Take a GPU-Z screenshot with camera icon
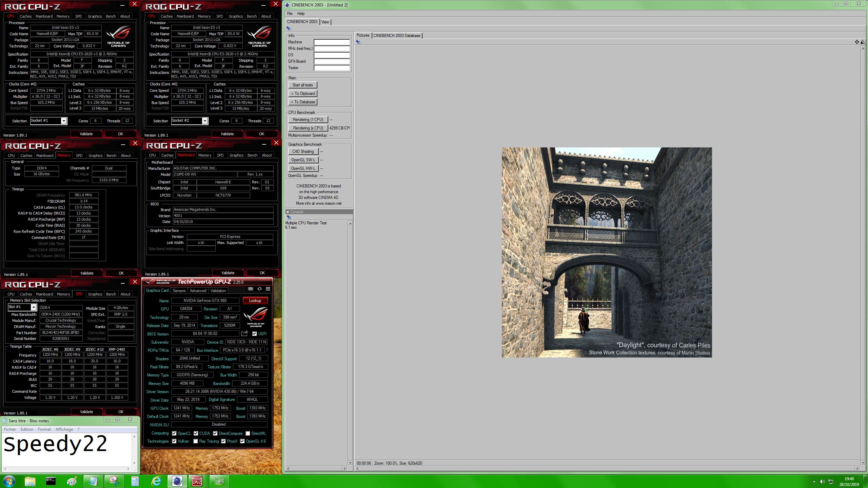Screen dimensions: 868x488 click(250, 289)
